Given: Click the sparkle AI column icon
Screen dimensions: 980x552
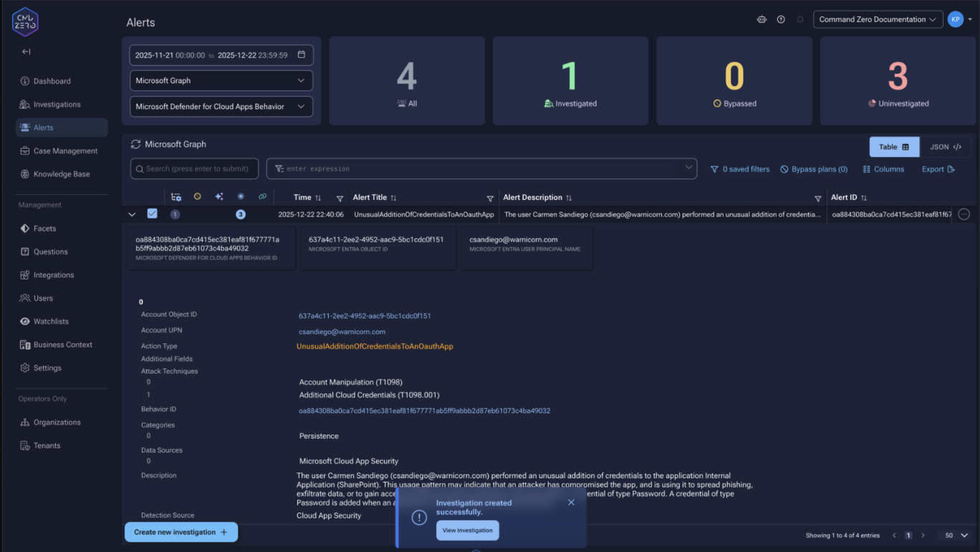Looking at the screenshot, I should coord(219,196).
